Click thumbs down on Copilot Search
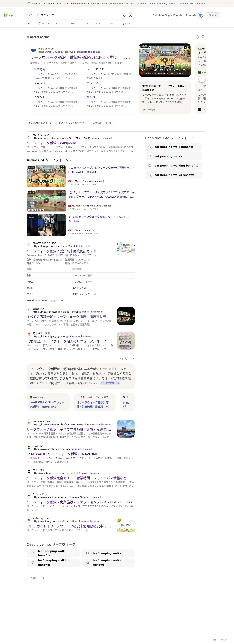This screenshot has height=644, width=234. coord(203,37)
